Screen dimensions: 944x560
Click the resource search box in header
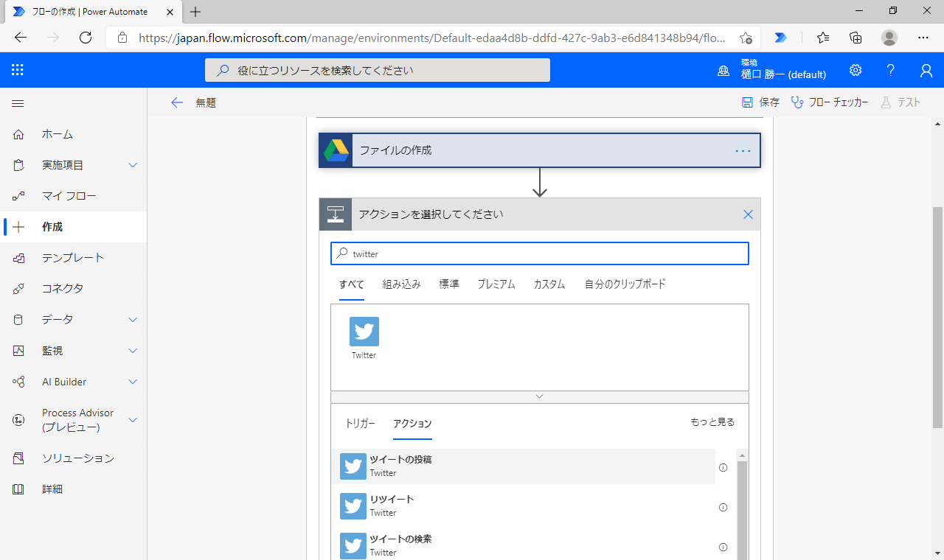tap(378, 70)
